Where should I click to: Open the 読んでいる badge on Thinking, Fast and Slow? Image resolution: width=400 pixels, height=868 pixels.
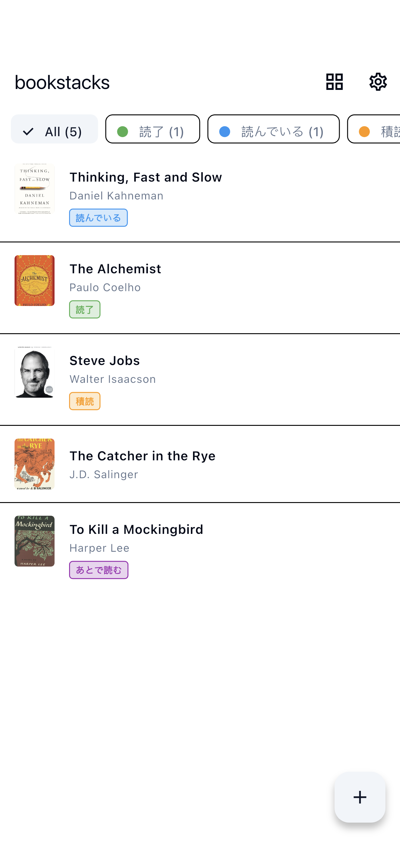(98, 218)
